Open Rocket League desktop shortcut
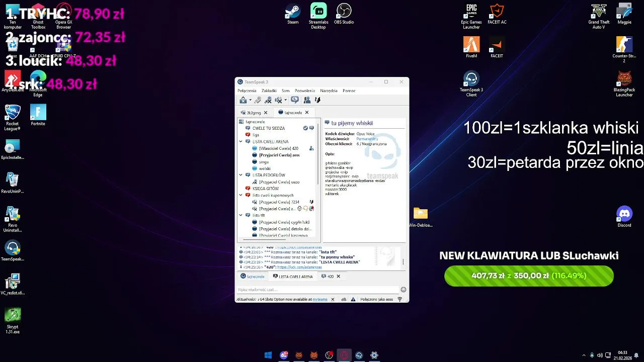The width and height of the screenshot is (644, 362). 12,118
